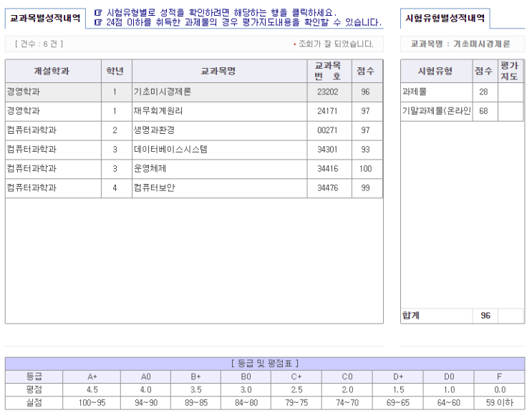The width and height of the screenshot is (532, 418).
Task: Click the 시험유형 column header
Action: tap(437, 71)
